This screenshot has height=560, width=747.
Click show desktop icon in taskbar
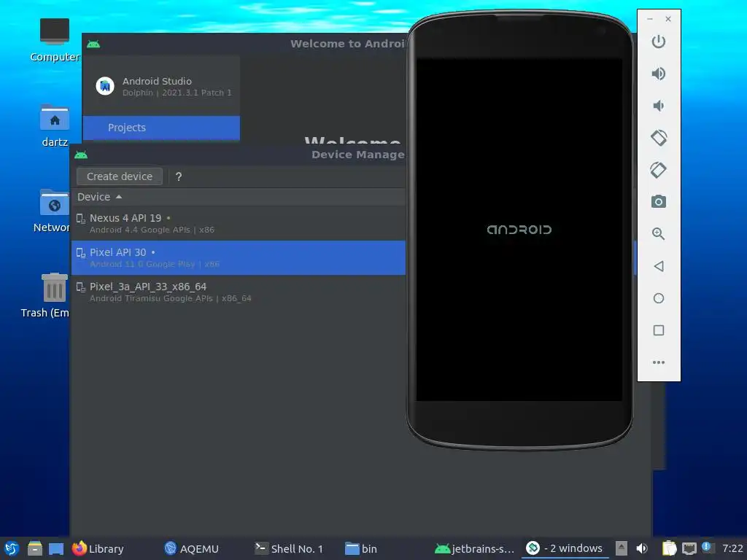pos(56,549)
